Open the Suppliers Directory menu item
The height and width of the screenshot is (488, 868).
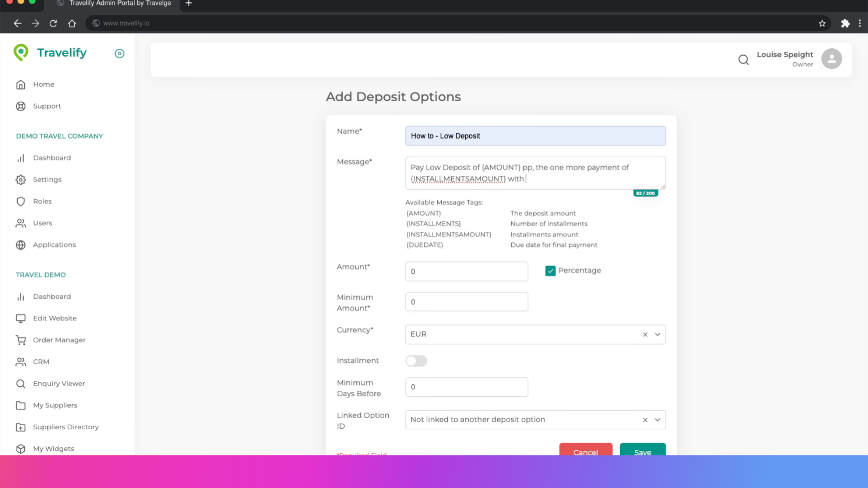pyautogui.click(x=66, y=427)
